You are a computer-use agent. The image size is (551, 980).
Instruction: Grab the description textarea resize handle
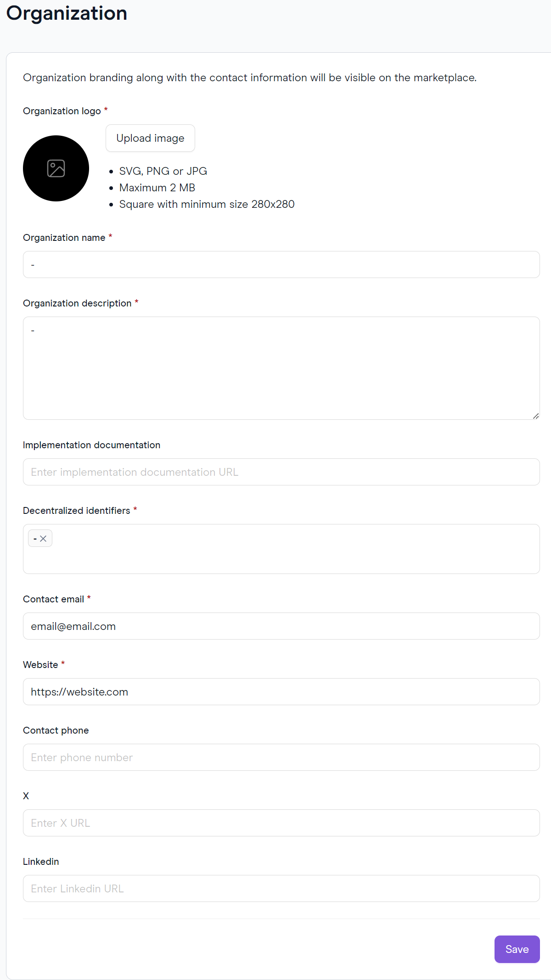point(536,416)
